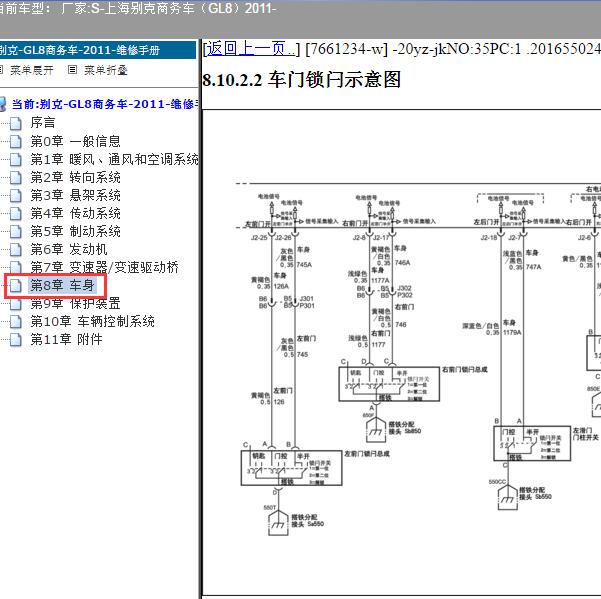This screenshot has height=599, width=601.
Task: Click the 右前门锁闩总成 label in diagram
Action: pos(465,369)
